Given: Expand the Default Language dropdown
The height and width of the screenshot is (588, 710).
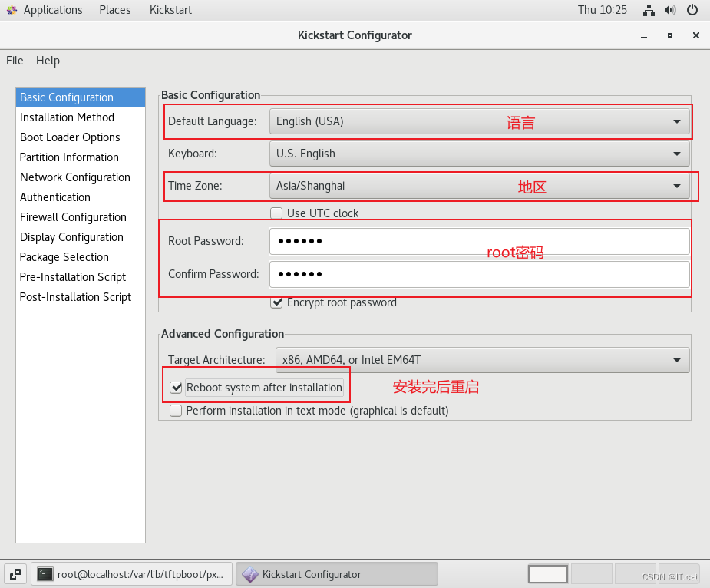Looking at the screenshot, I should point(479,121).
